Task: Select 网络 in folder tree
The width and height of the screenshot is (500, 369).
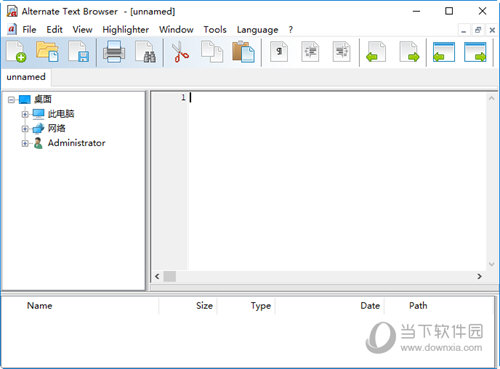Action: tap(56, 128)
